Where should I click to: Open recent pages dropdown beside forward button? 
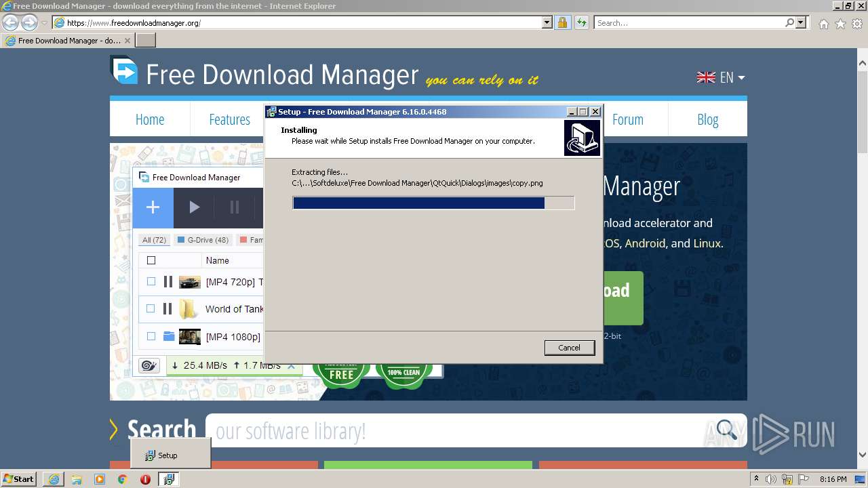point(44,23)
